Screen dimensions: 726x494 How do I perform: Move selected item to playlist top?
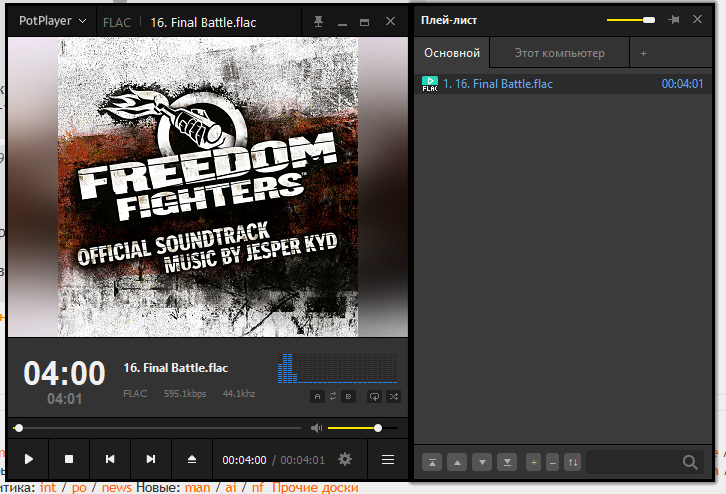pyautogui.click(x=432, y=462)
